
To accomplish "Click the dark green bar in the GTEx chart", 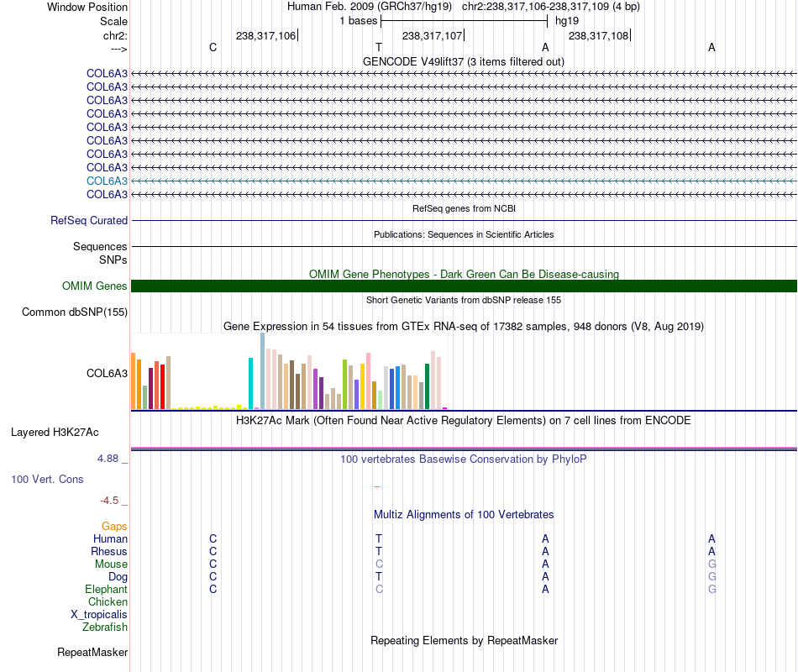I will (427, 386).
